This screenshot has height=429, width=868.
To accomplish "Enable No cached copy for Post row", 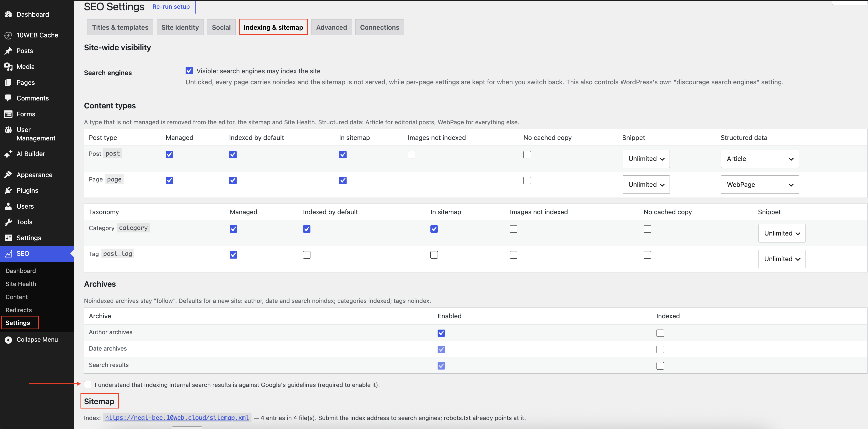I will pyautogui.click(x=527, y=155).
